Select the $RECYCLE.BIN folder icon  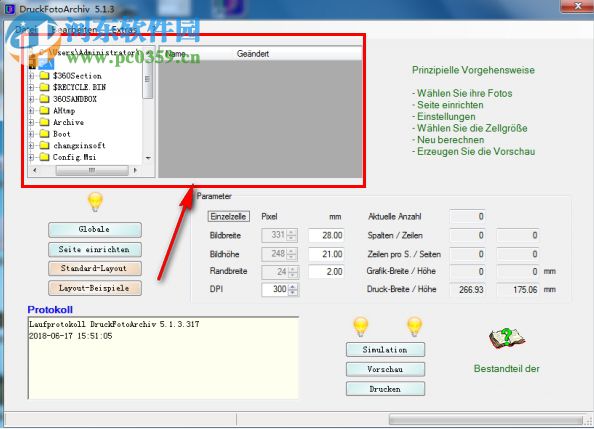45,88
